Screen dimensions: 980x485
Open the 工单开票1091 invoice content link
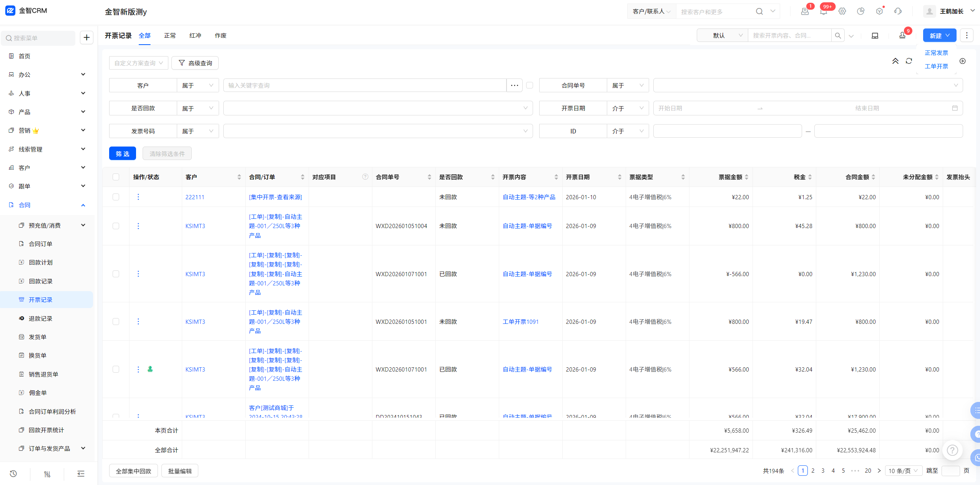520,322
